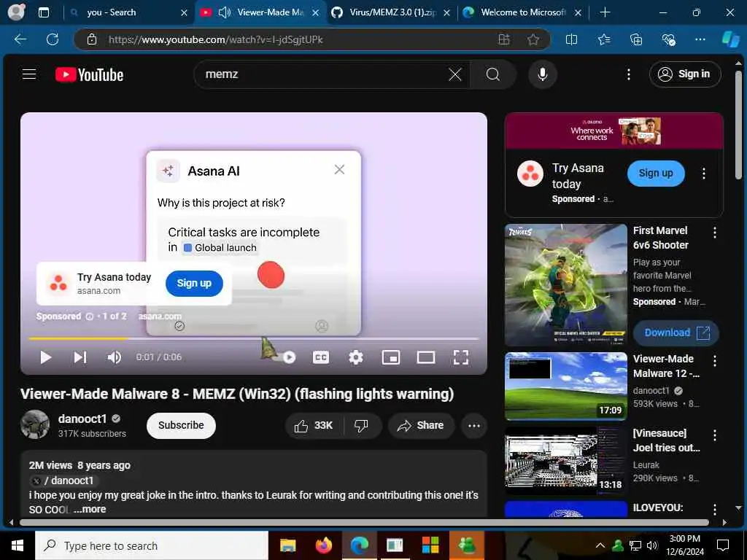Open Edge tab actions menu
Viewport: 747px width, 560px height.
click(x=43, y=12)
